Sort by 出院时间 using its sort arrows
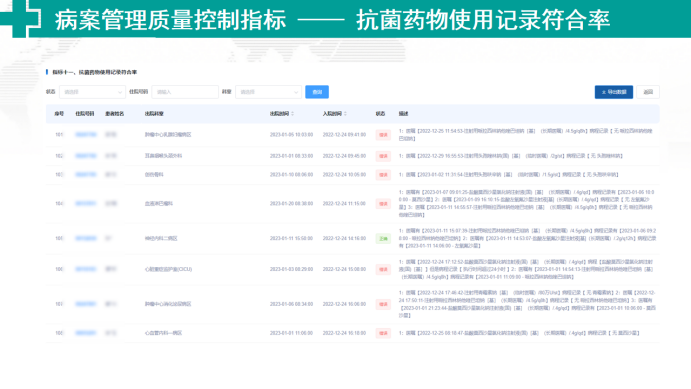Image resolution: width=691 pixels, height=389 pixels. coord(293,114)
